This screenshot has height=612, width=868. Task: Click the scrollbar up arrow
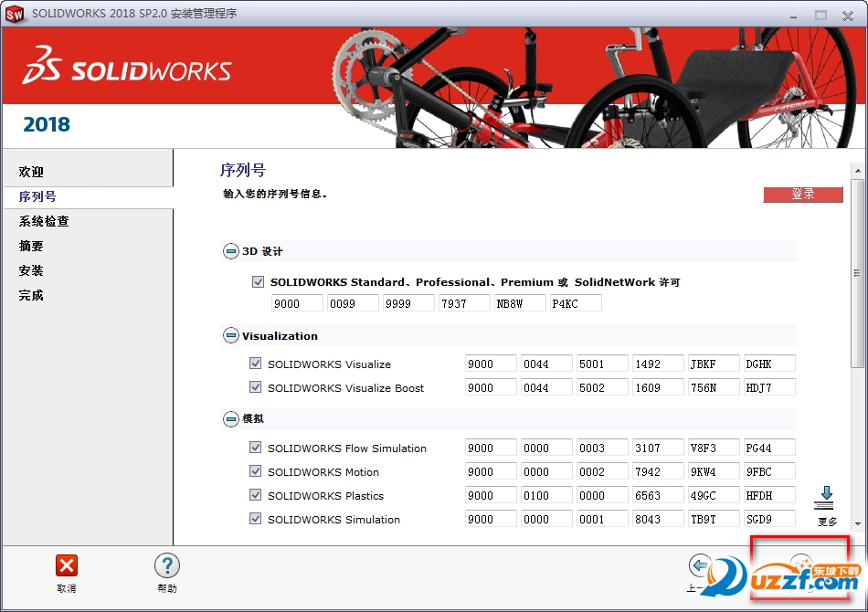point(857,171)
